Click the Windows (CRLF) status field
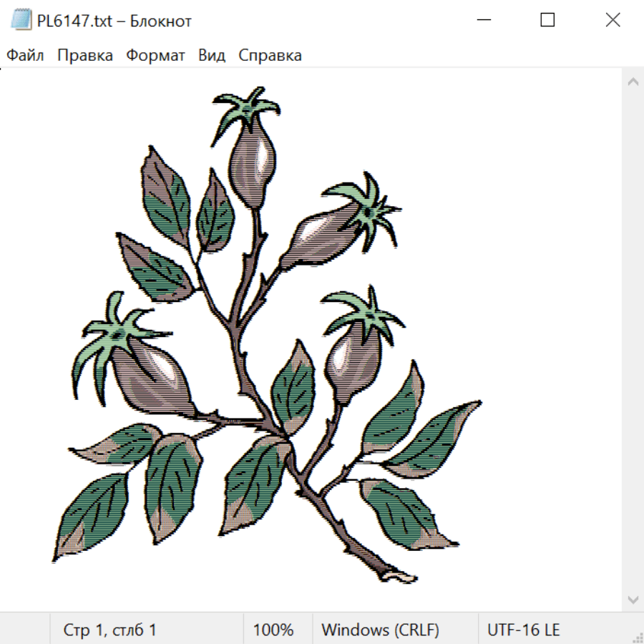This screenshot has height=644, width=644. [380, 630]
